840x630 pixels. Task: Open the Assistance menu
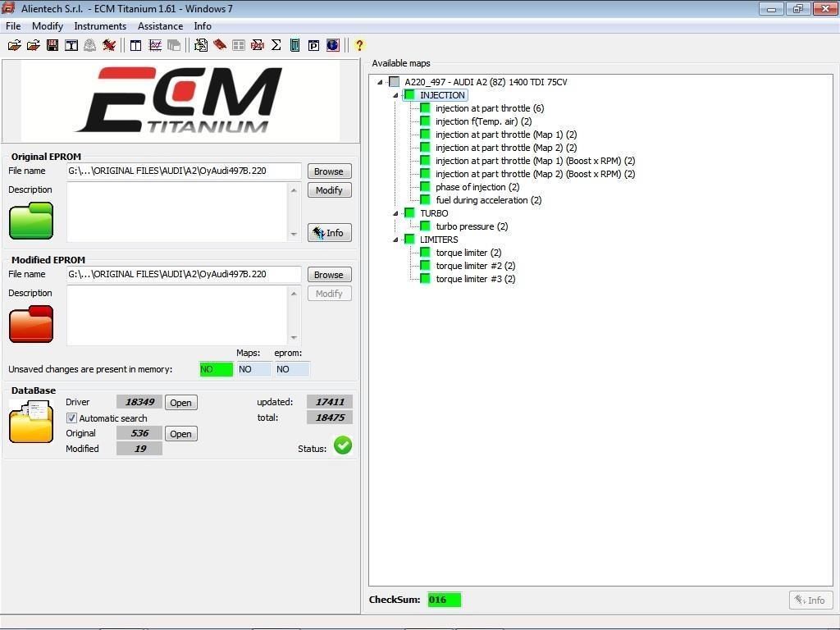click(160, 26)
